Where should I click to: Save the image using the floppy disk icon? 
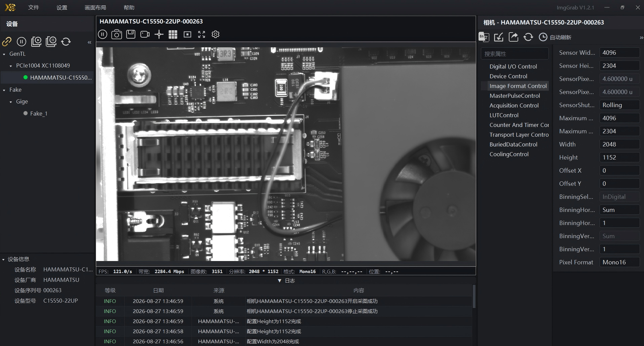click(131, 34)
